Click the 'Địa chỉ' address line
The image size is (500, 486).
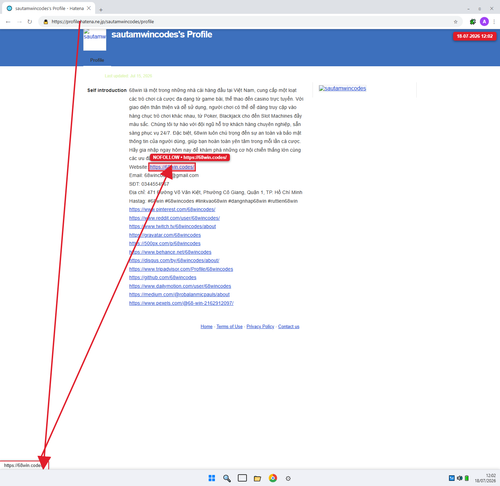click(x=216, y=192)
